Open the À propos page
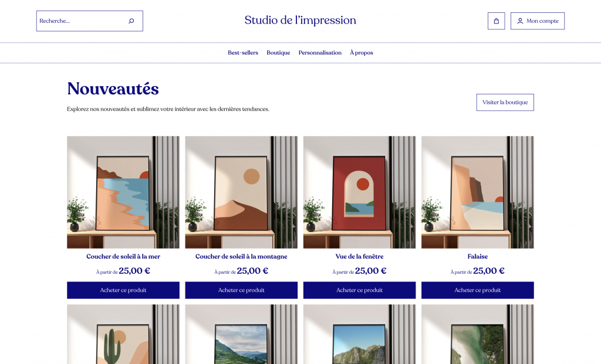 pos(362,53)
